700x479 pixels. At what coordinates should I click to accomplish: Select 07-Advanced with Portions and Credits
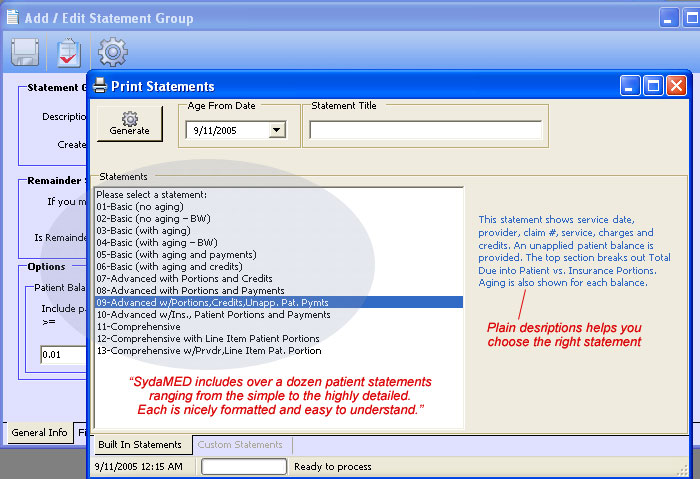(x=184, y=278)
